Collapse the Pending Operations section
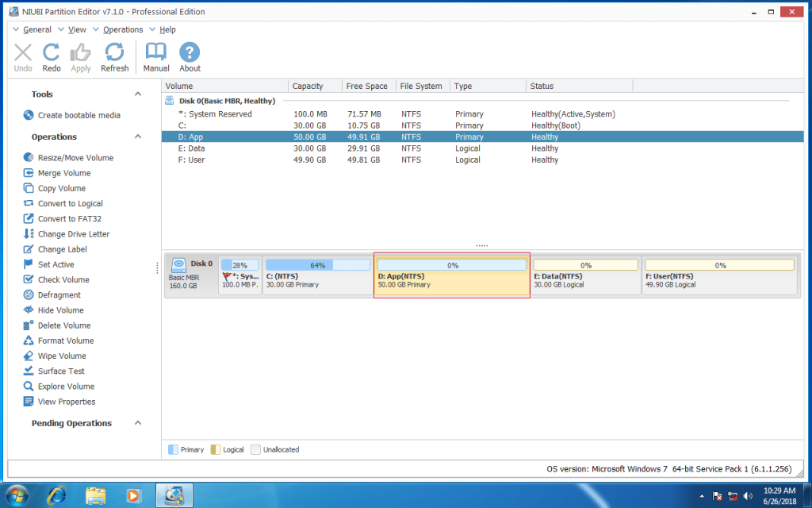 137,423
